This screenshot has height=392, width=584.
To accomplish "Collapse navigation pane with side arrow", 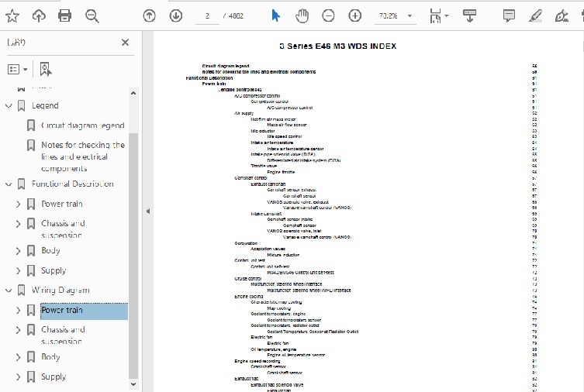I will [148, 211].
